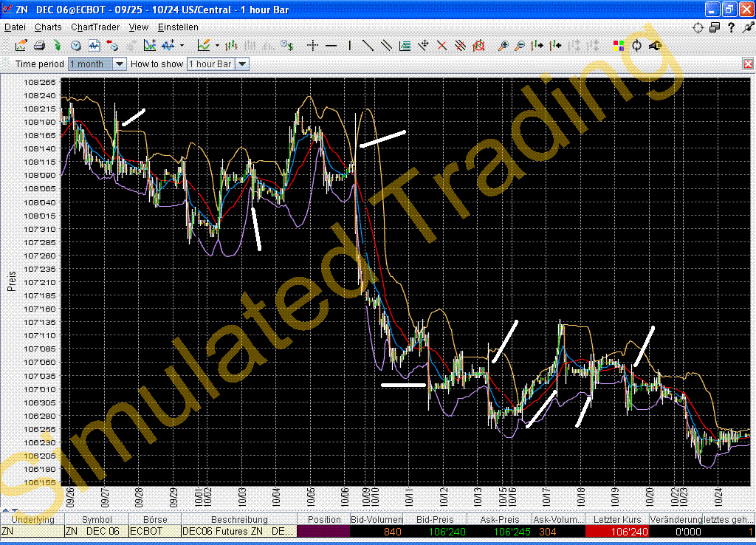Viewport: 756px width, 545px height.
Task: Select the parallel trendlines tool
Action: pyautogui.click(x=386, y=46)
